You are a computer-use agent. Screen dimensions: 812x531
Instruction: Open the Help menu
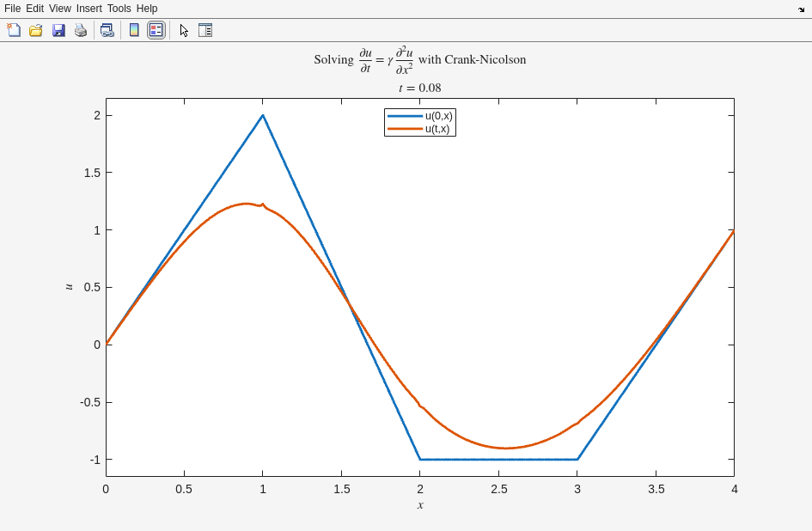tap(147, 9)
